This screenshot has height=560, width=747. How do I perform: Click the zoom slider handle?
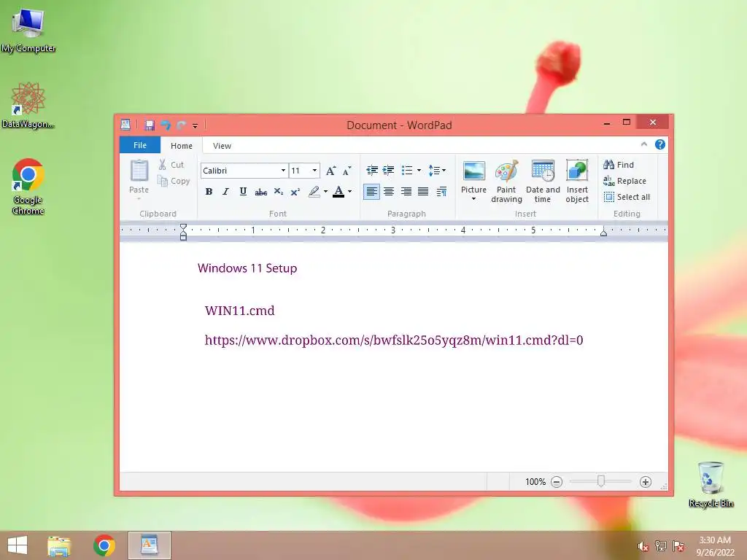601,481
